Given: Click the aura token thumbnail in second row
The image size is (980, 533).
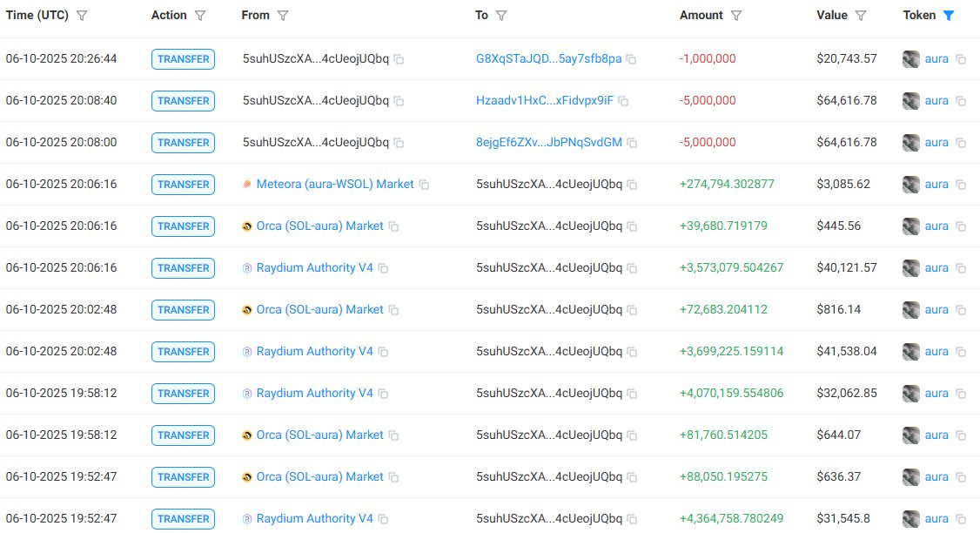Looking at the screenshot, I should coord(910,100).
